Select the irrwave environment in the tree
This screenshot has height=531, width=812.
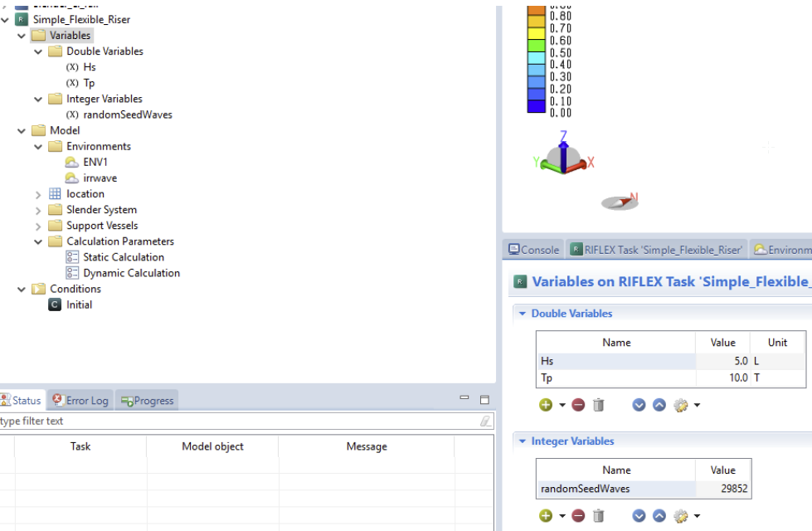[100, 178]
